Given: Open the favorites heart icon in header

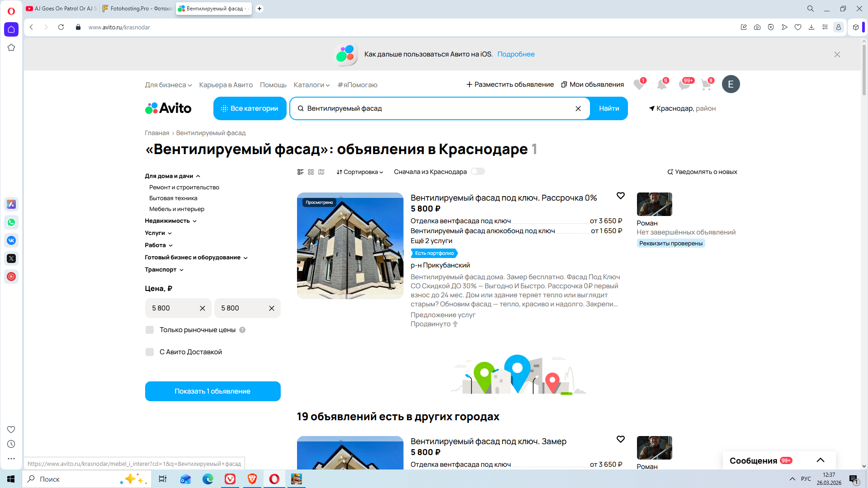Looking at the screenshot, I should point(638,84).
